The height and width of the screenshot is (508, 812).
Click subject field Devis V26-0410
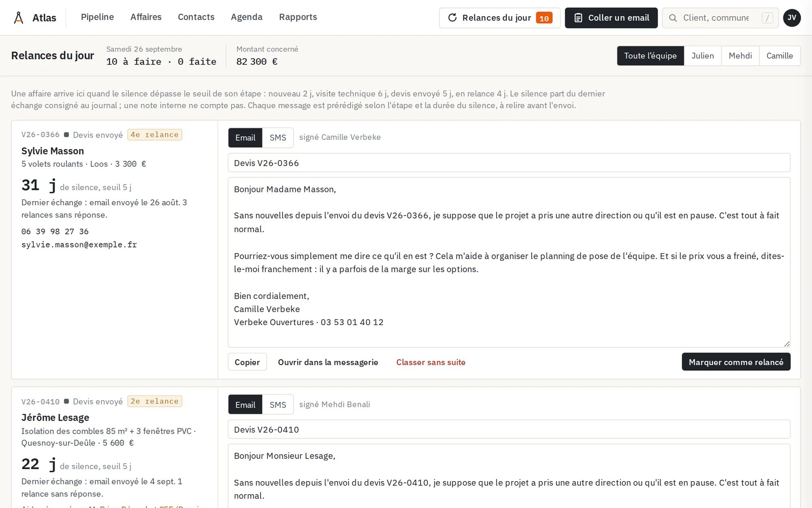509,430
